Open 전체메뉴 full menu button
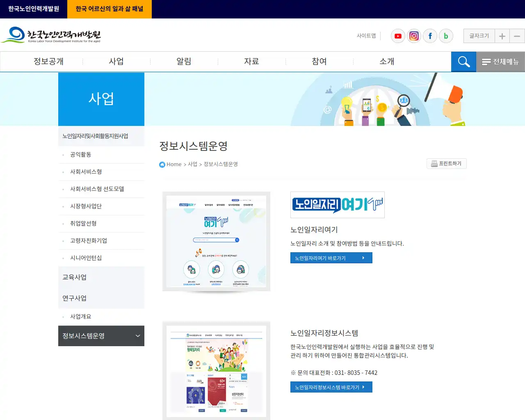 pyautogui.click(x=500, y=62)
